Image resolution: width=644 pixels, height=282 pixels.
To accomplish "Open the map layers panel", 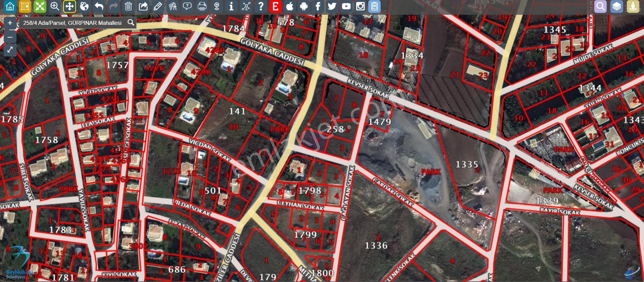I will 617,6.
